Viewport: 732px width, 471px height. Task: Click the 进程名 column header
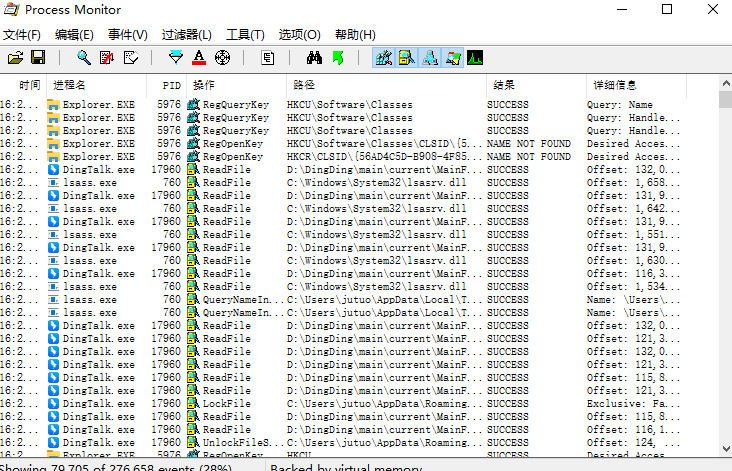pyautogui.click(x=97, y=85)
